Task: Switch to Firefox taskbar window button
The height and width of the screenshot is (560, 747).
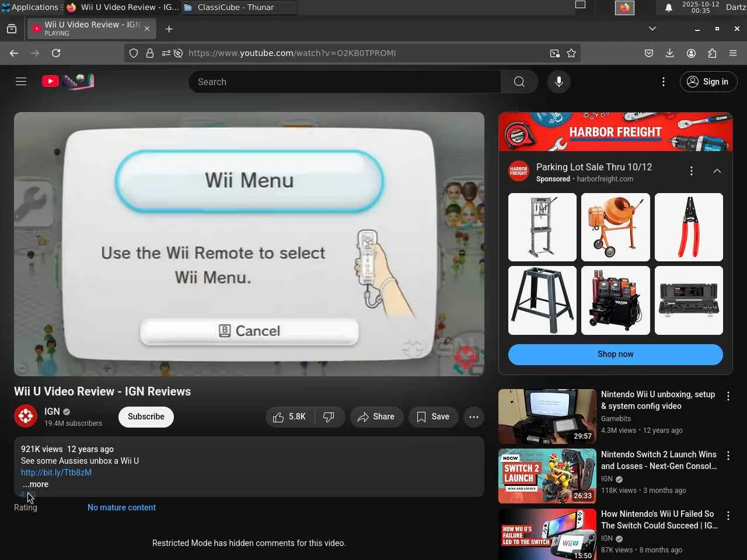Action: (123, 7)
